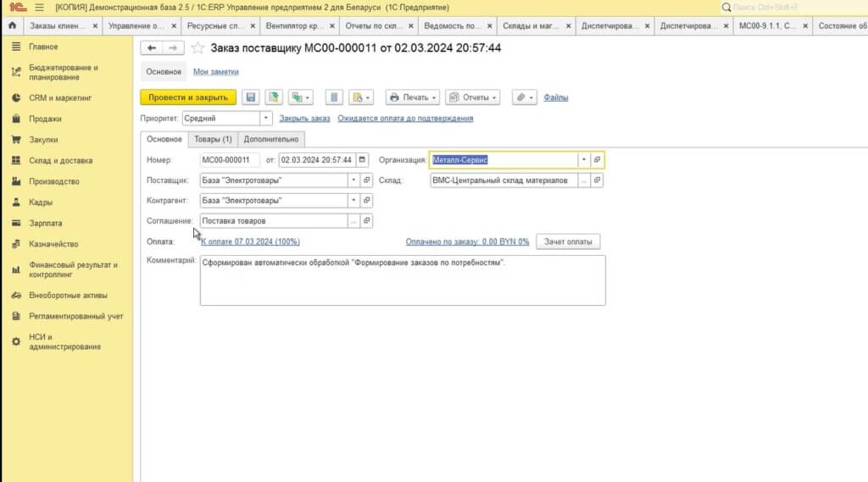
Task: Open the calendar picker for order date
Action: click(363, 160)
